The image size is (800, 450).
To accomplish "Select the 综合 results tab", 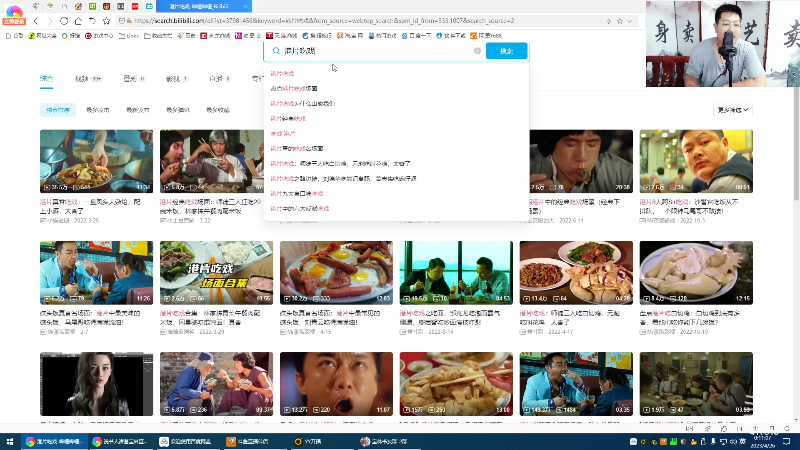I will [46, 79].
